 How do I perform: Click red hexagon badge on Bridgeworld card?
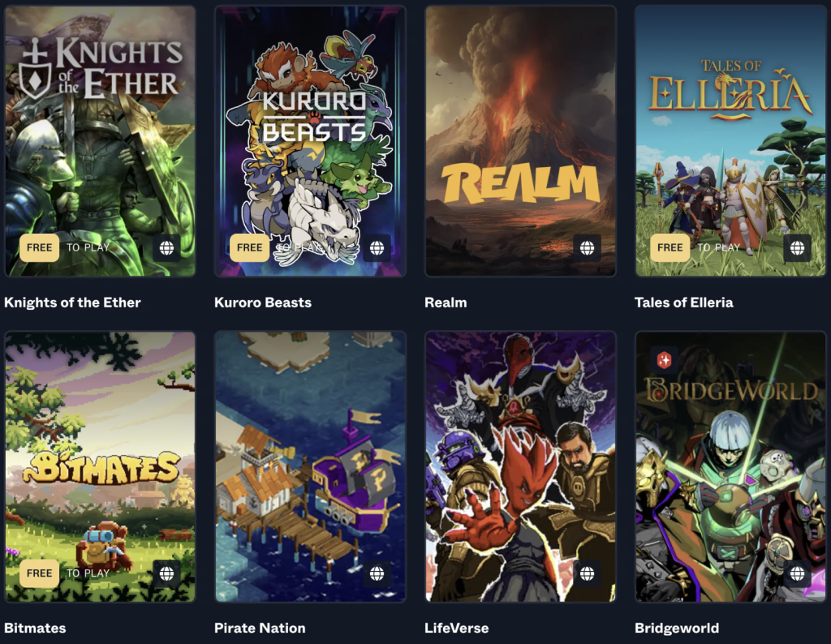[664, 360]
